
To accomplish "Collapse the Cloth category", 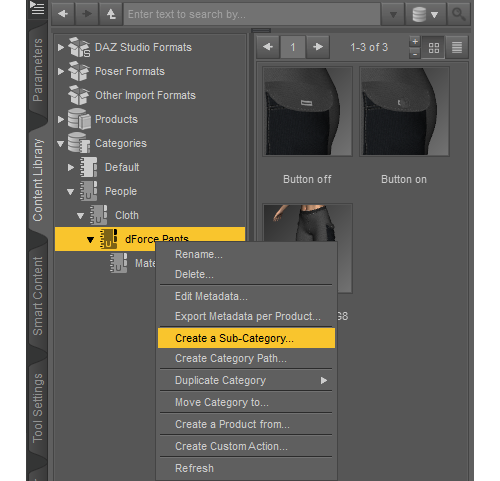I will 80,216.
